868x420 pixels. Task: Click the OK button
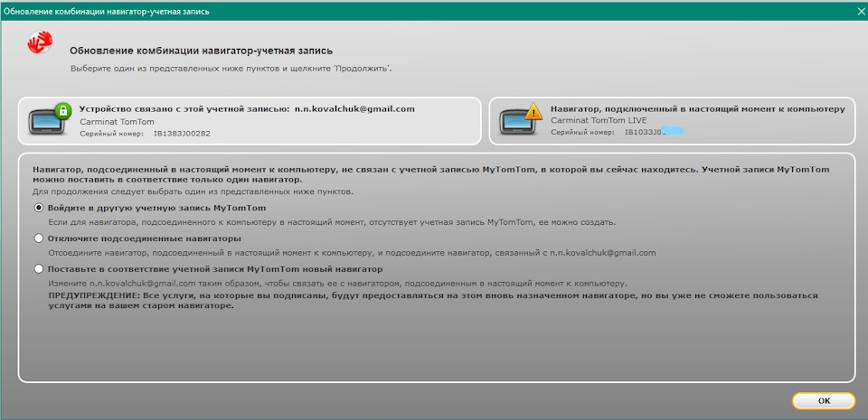click(x=824, y=401)
